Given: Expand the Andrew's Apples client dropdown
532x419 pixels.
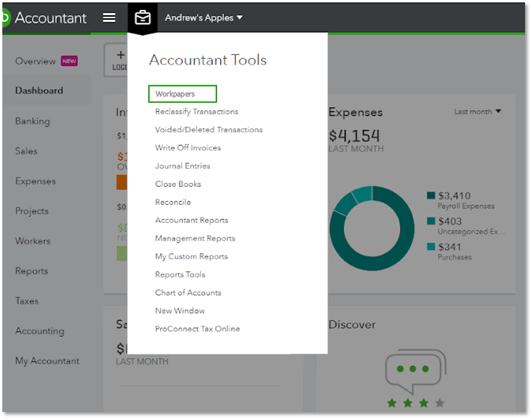Looking at the screenshot, I should click(204, 17).
